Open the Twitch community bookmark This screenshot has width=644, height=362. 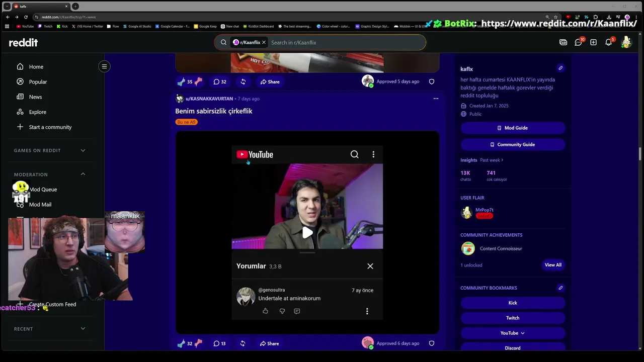513,318
